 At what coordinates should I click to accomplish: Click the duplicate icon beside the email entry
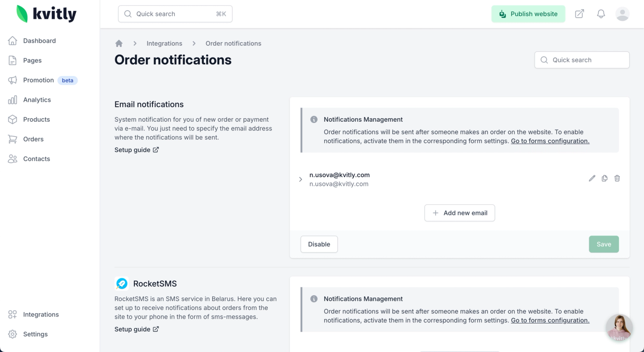coord(604,178)
